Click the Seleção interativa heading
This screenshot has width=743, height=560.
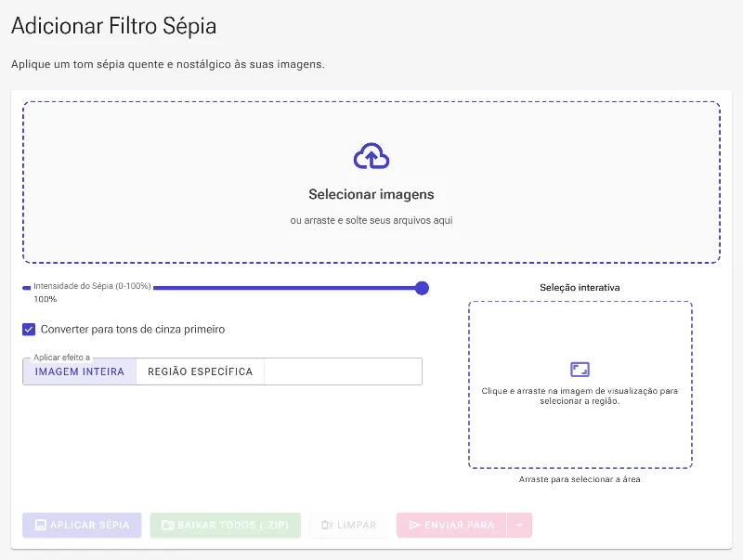pyautogui.click(x=580, y=288)
